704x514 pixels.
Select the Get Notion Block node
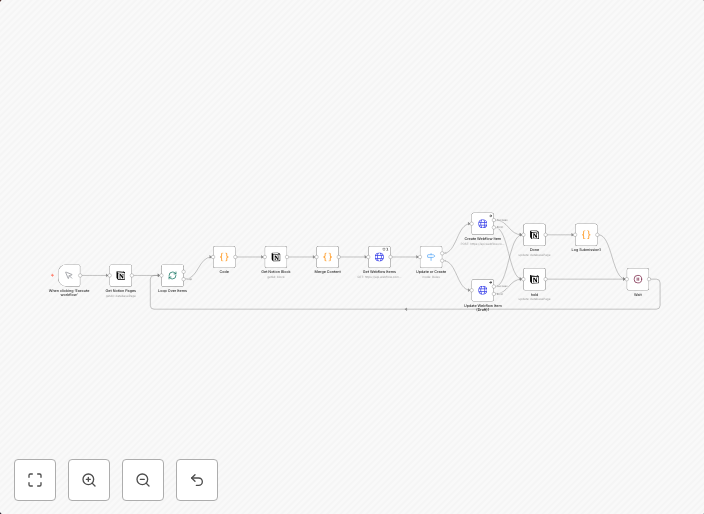276,257
